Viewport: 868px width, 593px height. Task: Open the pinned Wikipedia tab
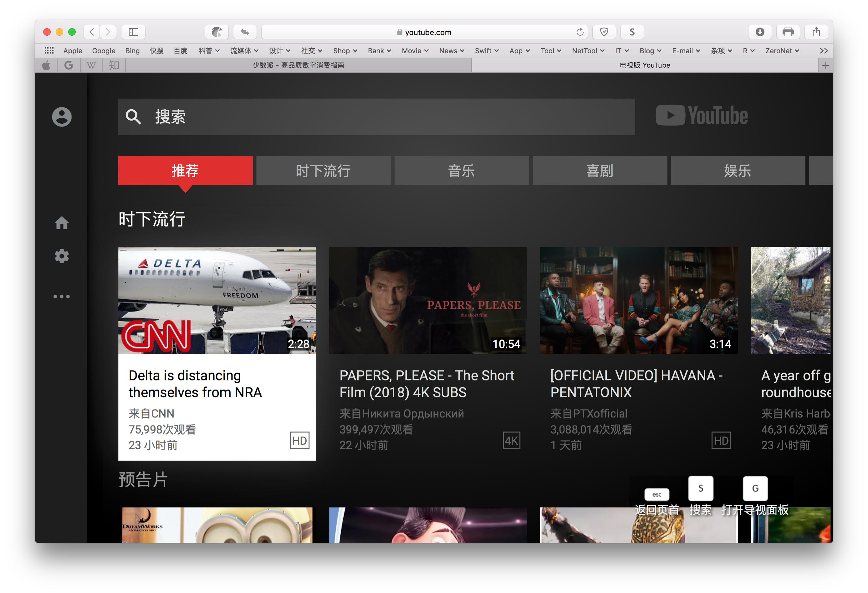[x=91, y=65]
